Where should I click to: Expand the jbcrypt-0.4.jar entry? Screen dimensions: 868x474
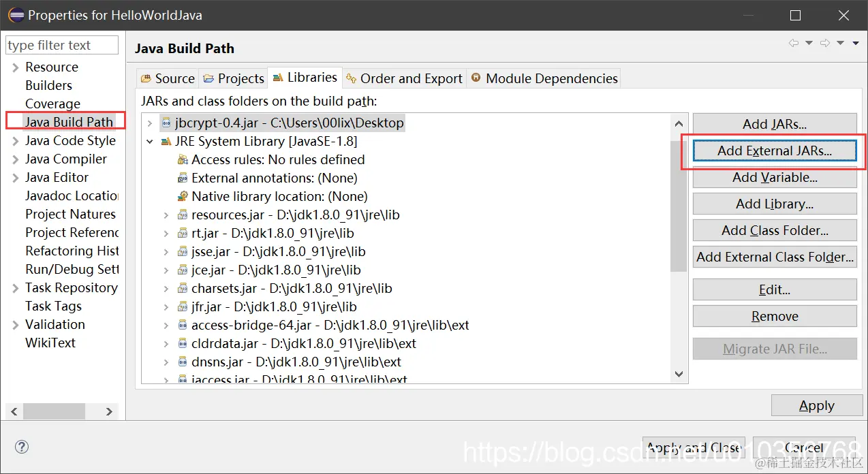150,123
